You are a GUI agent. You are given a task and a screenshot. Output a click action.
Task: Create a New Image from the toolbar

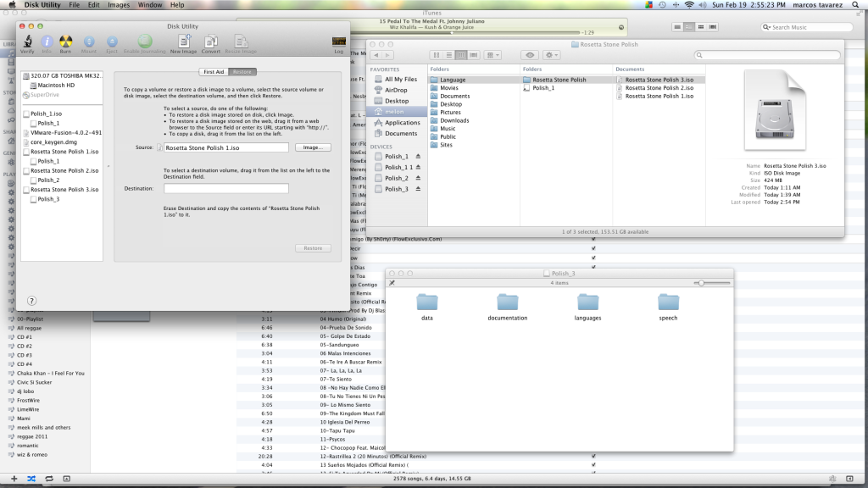click(184, 41)
